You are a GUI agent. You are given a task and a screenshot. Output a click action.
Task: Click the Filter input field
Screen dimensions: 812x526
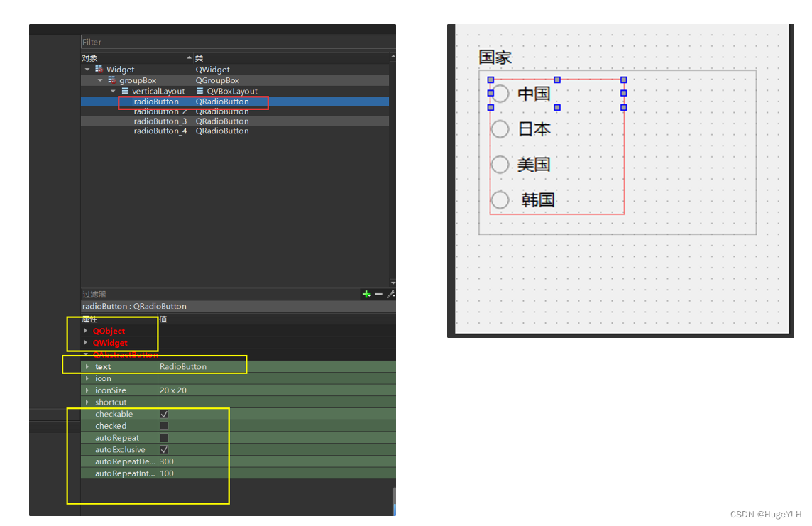[238, 42]
